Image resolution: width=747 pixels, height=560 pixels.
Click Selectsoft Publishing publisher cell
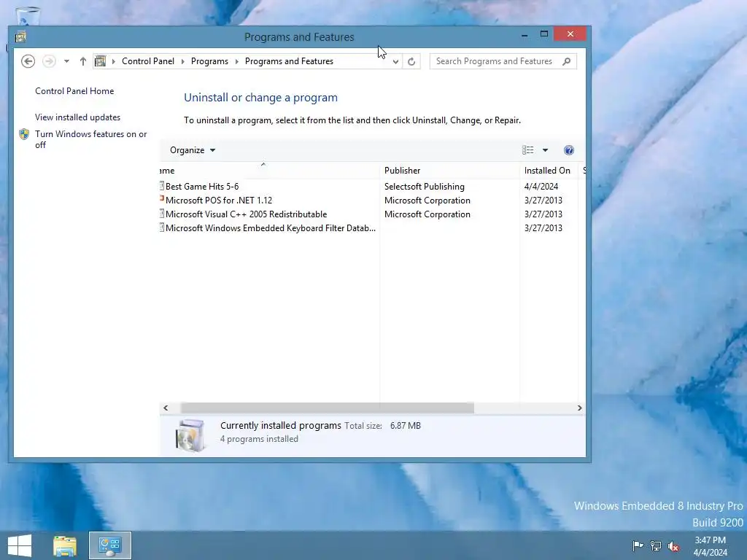point(425,187)
